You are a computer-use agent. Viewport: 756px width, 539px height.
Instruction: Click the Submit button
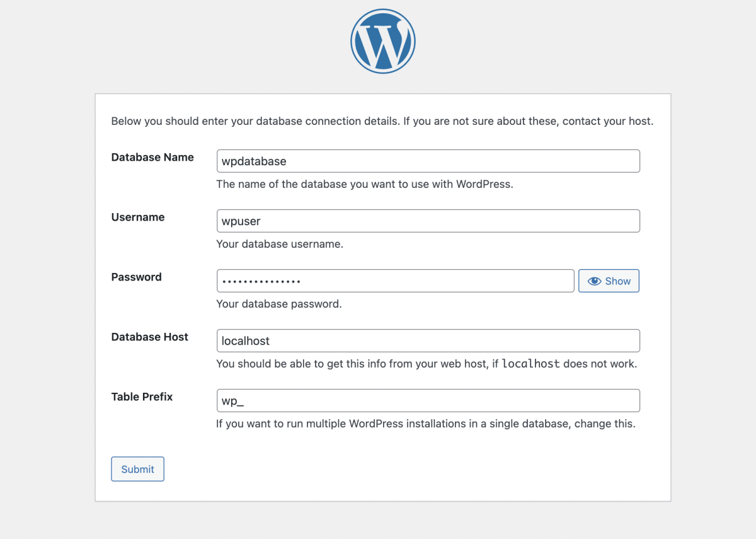(x=137, y=469)
